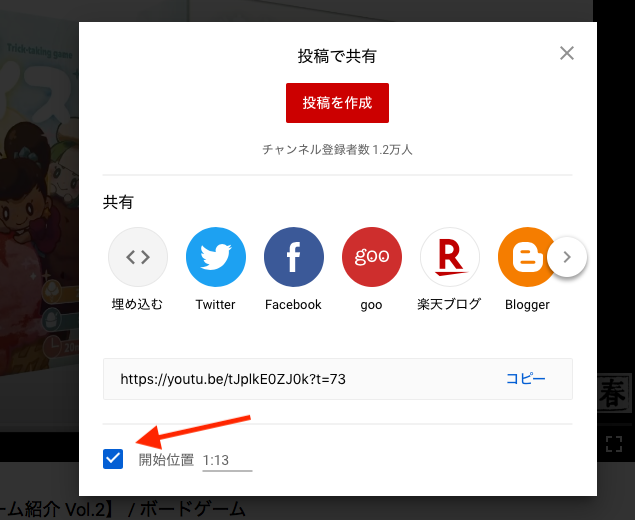635x520 pixels.
Task: Click the 共有 section heading
Action: (118, 202)
